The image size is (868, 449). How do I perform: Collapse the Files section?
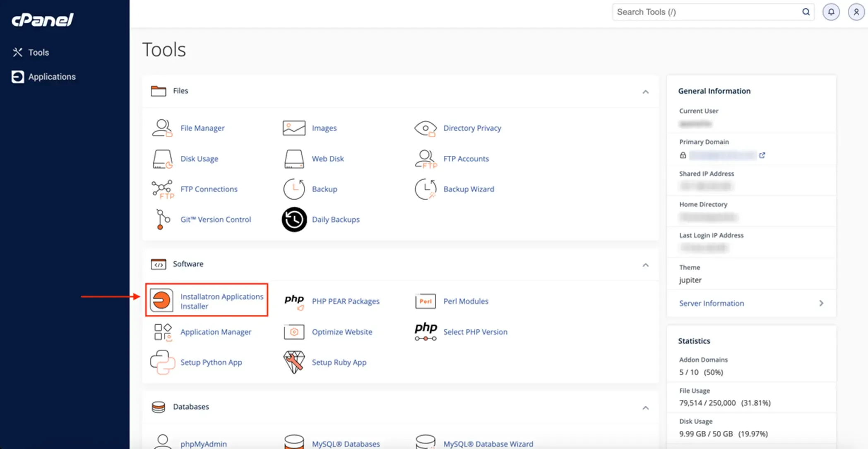(x=645, y=92)
